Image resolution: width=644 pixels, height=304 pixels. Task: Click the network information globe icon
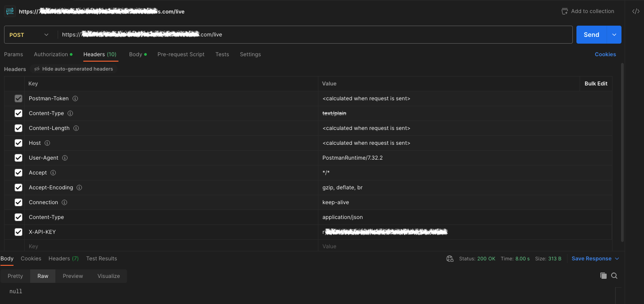(449, 259)
